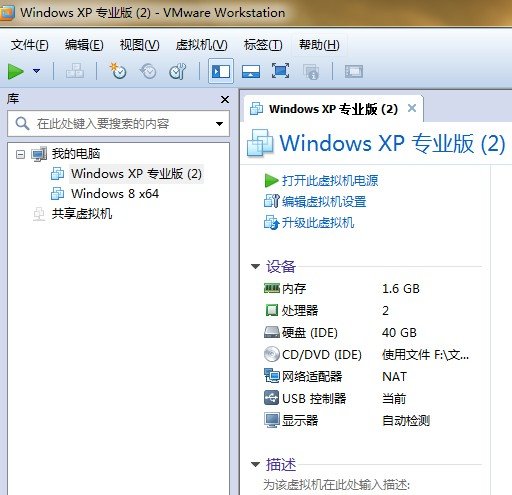This screenshot has height=495, width=512.
Task: Click the NAT network adapter value
Action: pyautogui.click(x=394, y=377)
